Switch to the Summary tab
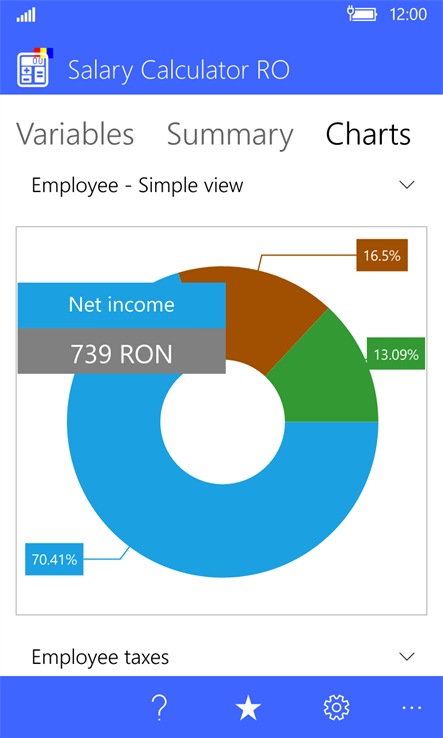This screenshot has width=443, height=738. 230,135
